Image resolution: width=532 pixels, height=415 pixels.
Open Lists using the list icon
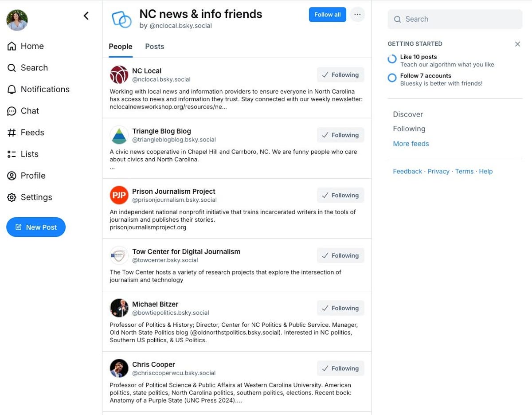pyautogui.click(x=12, y=154)
